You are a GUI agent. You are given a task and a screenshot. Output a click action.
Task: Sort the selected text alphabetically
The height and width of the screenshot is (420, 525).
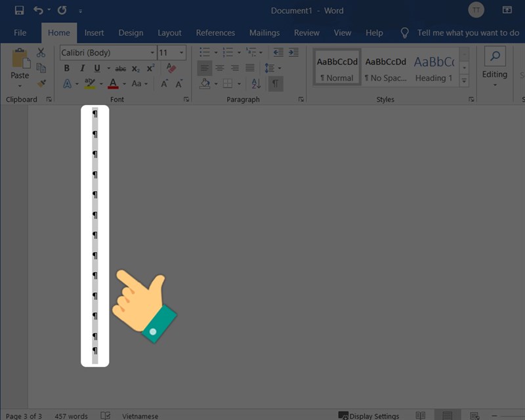(256, 83)
